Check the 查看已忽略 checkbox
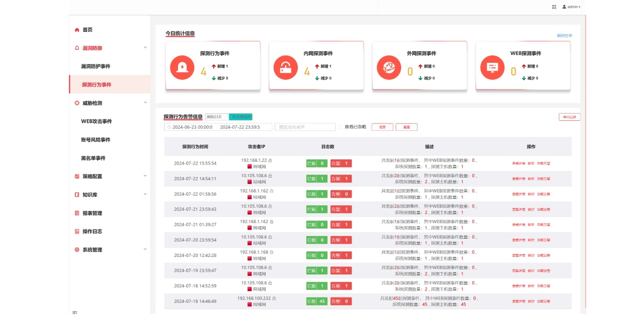 point(340,127)
